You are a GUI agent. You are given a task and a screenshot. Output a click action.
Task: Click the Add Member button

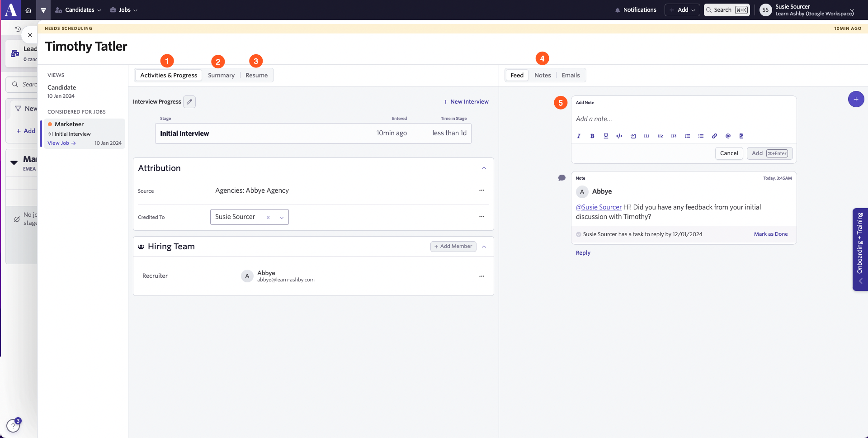pyautogui.click(x=453, y=247)
